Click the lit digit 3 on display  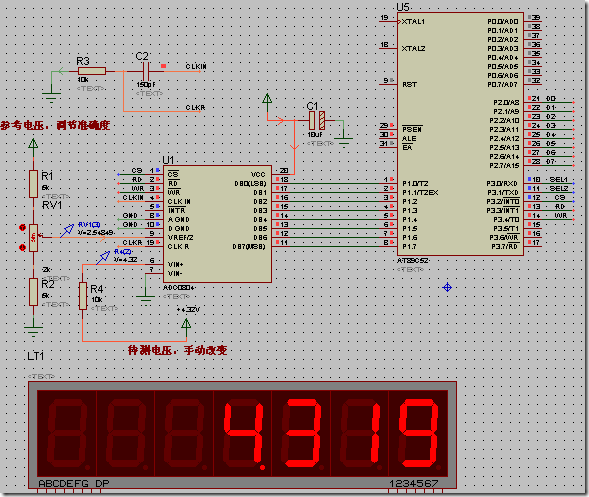click(x=302, y=432)
